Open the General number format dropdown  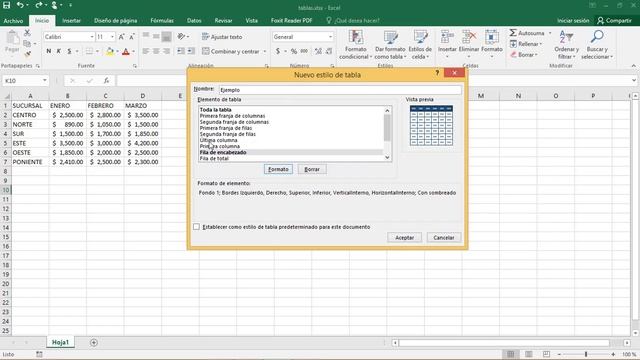click(330, 37)
